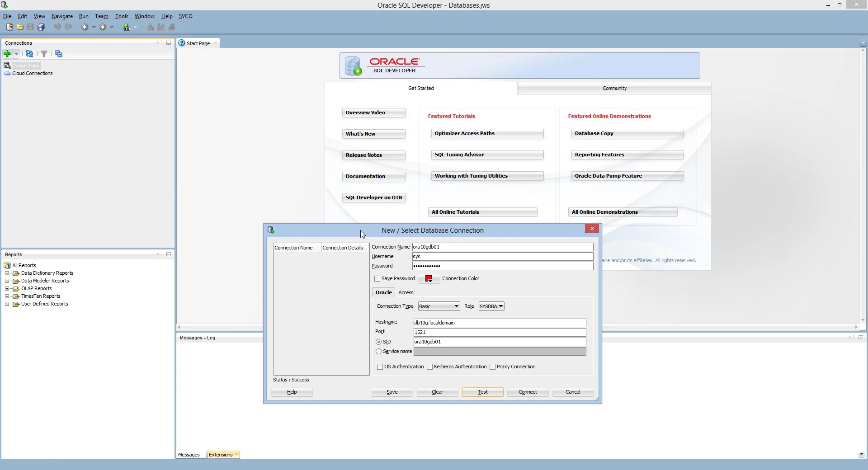Image resolution: width=868 pixels, height=470 pixels.
Task: Open the Tools menu
Action: coord(122,16)
